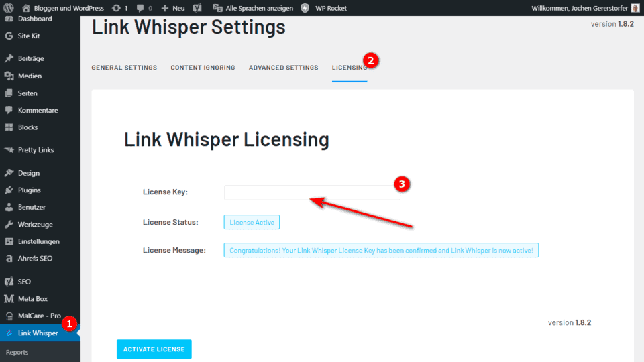Click the WordPress logo icon in the admin bar
This screenshot has height=362, width=644.
click(x=9, y=8)
